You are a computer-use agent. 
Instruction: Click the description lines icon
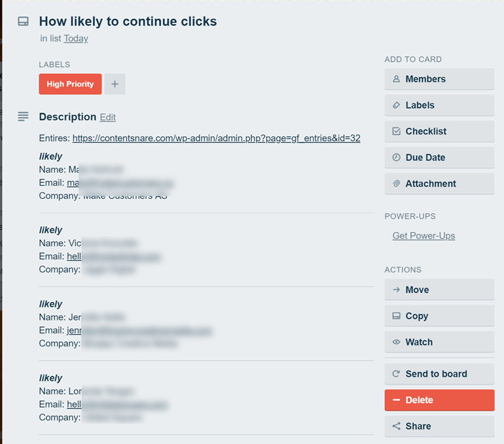pyautogui.click(x=23, y=116)
